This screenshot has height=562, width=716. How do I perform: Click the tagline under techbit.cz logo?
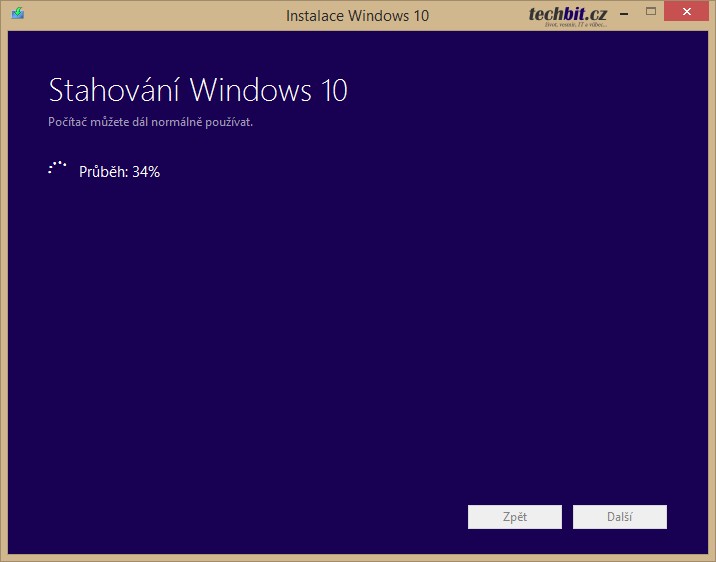576,25
